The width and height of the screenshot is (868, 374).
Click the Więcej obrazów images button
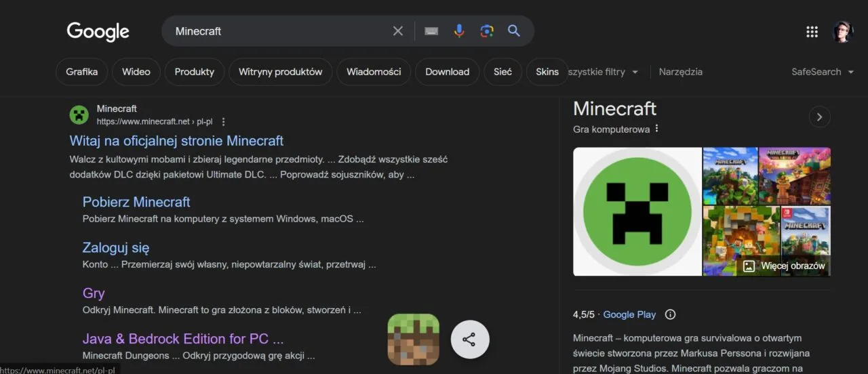(x=784, y=266)
